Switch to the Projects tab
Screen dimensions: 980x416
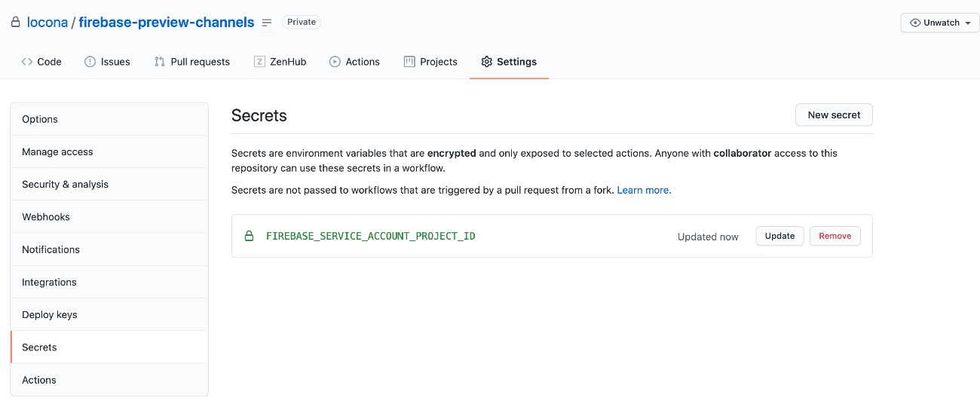coord(430,62)
